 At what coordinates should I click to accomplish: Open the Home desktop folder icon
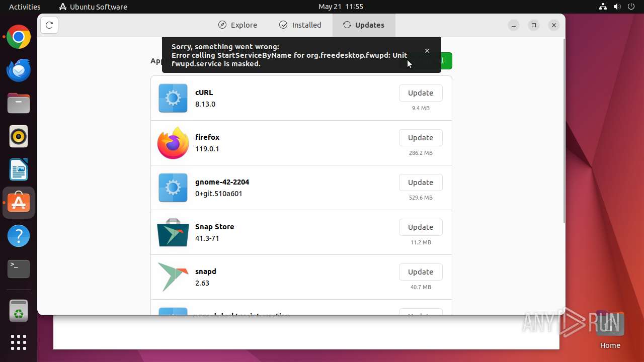(x=610, y=330)
